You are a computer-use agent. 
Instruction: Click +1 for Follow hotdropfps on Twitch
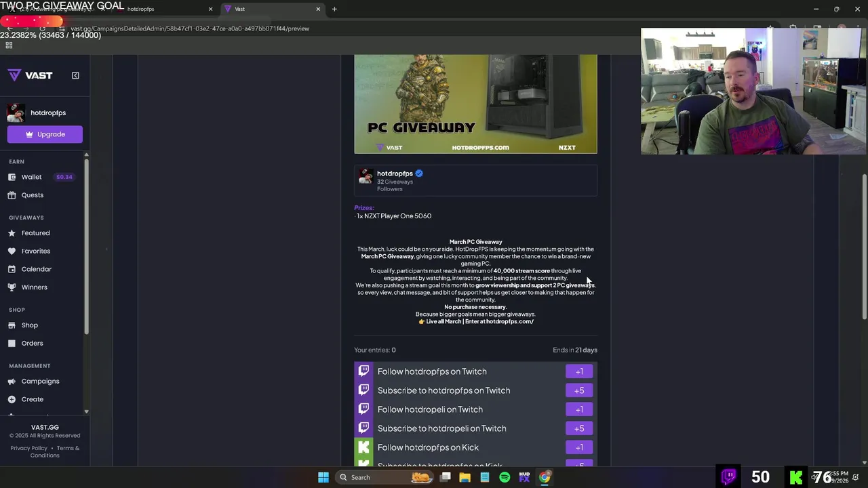[x=579, y=371]
